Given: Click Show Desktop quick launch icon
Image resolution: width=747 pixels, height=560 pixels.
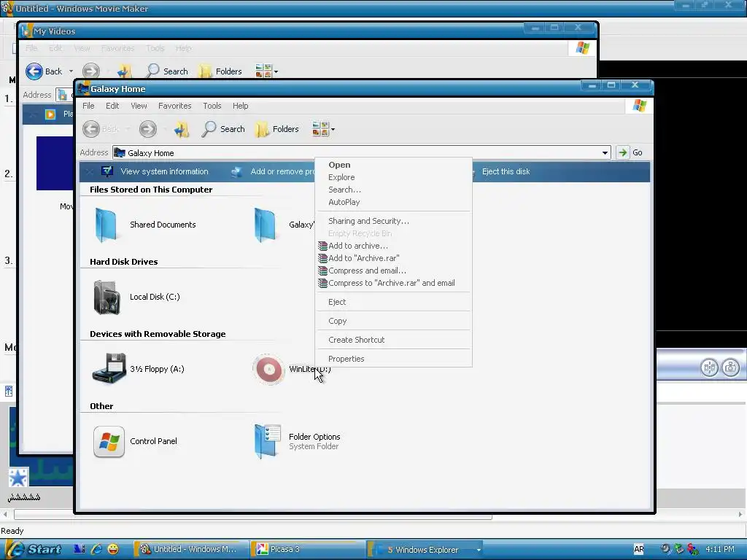Looking at the screenshot, I should click(x=79, y=549).
